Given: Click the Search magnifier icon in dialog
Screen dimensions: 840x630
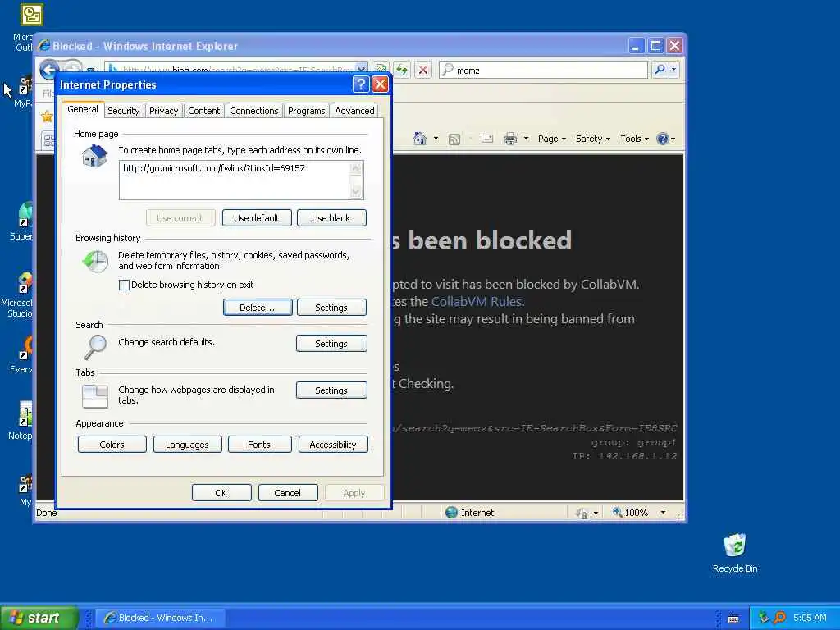Looking at the screenshot, I should 95,347.
